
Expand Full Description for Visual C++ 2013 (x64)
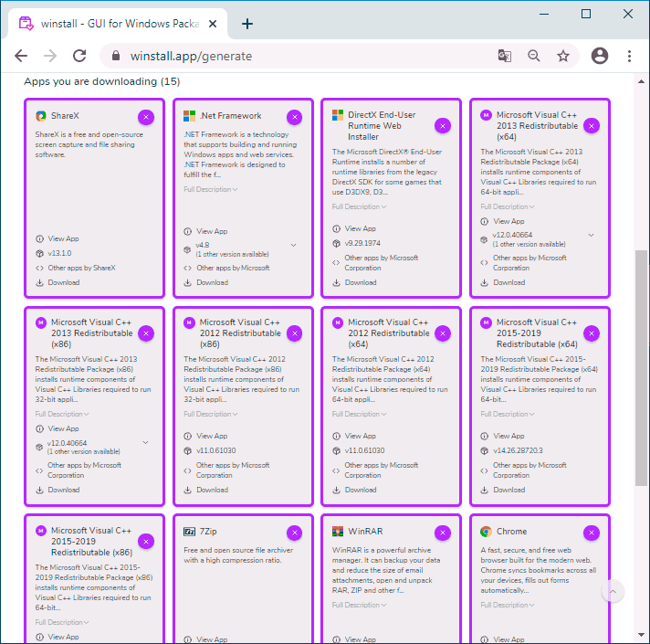(508, 206)
